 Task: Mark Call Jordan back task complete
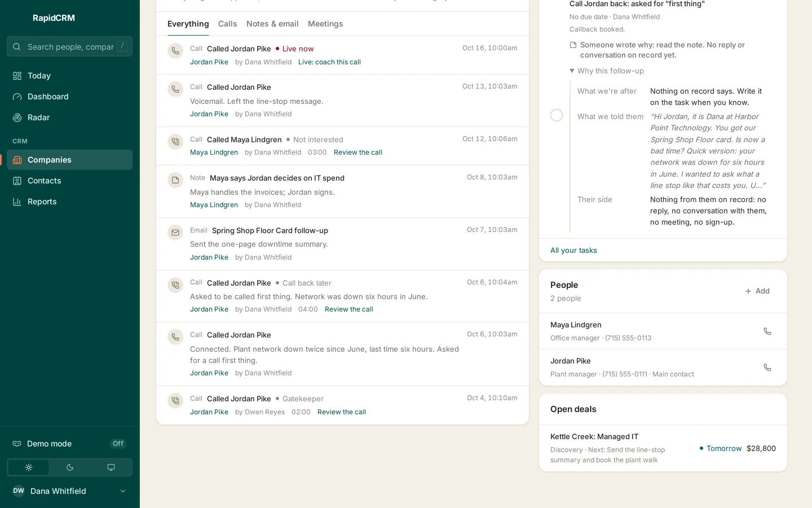pyautogui.click(x=557, y=115)
